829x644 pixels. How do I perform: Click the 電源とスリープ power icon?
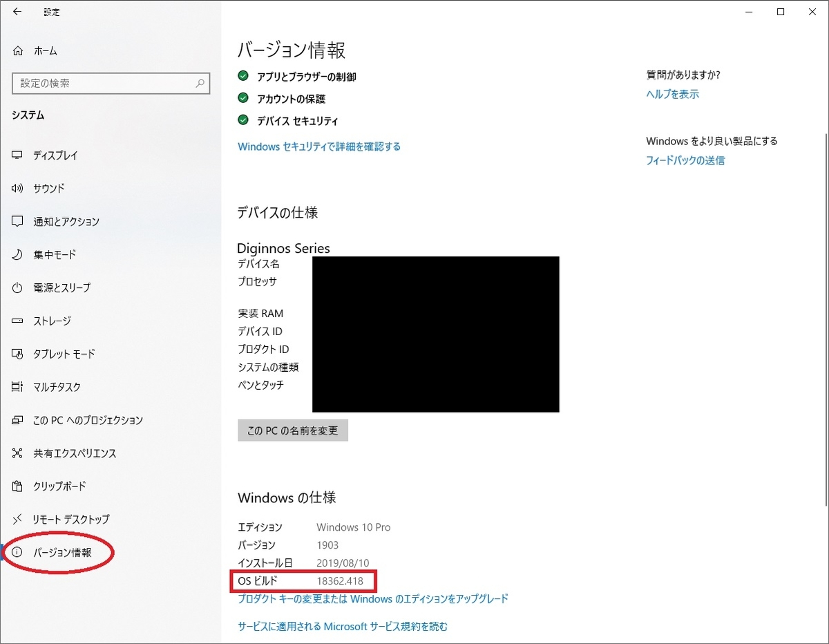point(18,287)
